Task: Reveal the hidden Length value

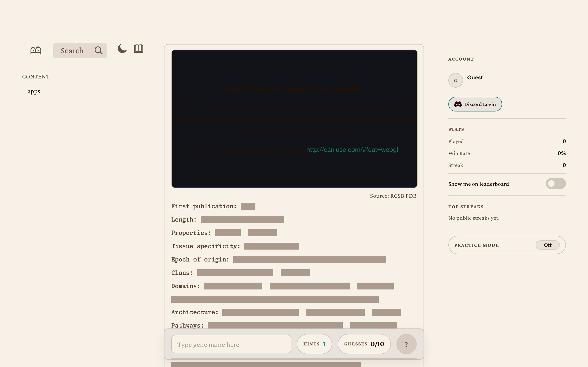Action: 242,220
